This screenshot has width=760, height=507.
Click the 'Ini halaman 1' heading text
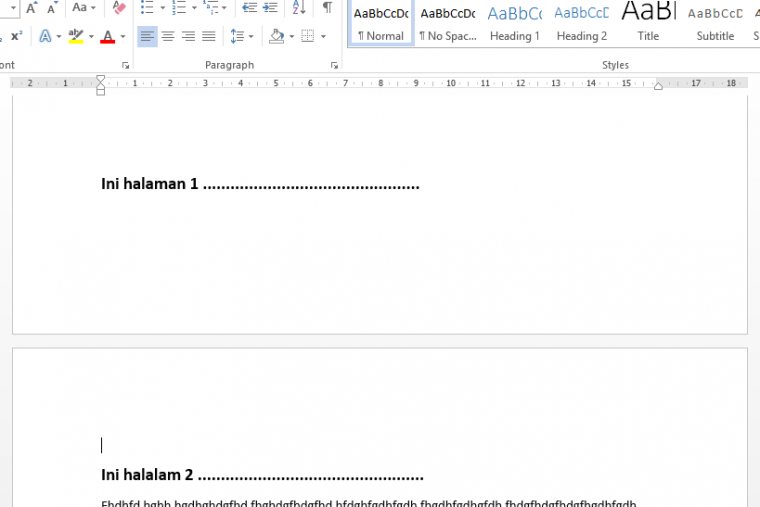[150, 184]
